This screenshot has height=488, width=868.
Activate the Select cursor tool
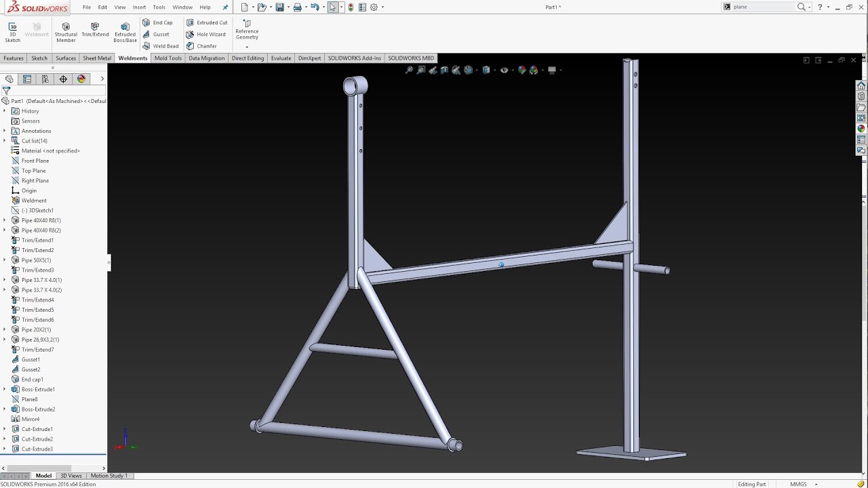(332, 7)
